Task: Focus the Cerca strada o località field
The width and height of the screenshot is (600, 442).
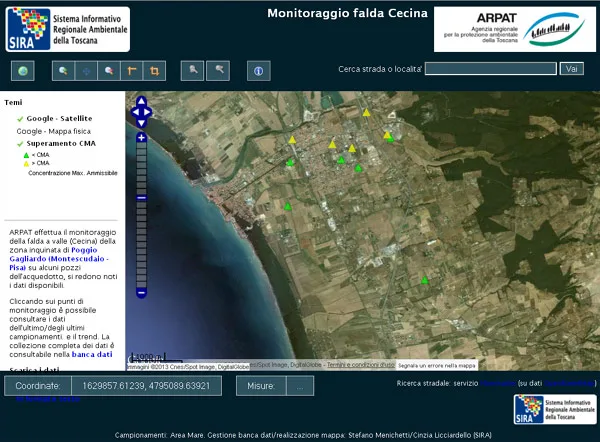Action: pyautogui.click(x=490, y=69)
